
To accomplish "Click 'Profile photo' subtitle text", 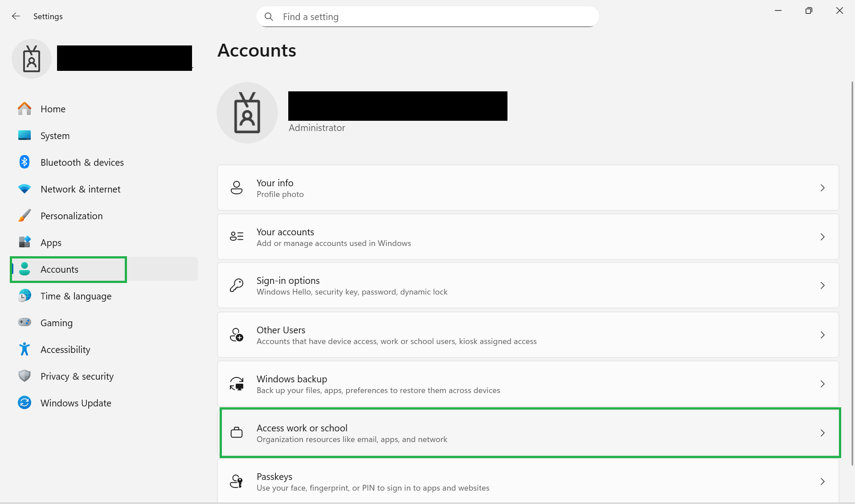I will click(280, 194).
